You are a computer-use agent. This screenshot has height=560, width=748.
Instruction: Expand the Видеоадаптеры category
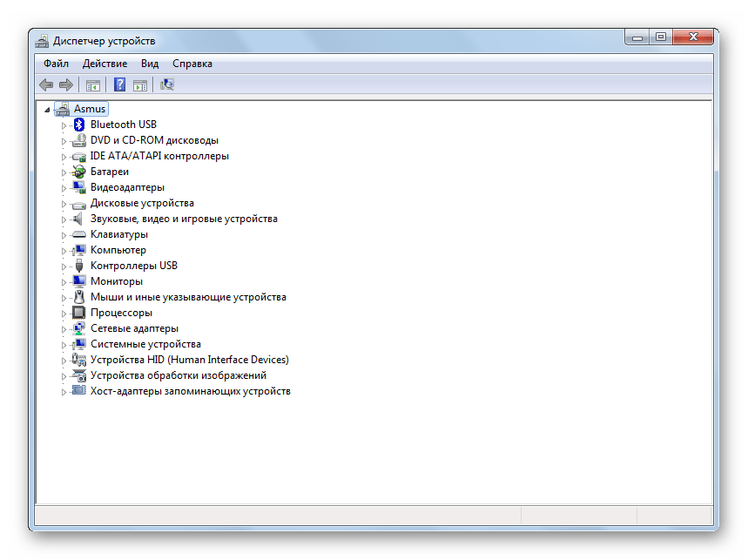64,188
